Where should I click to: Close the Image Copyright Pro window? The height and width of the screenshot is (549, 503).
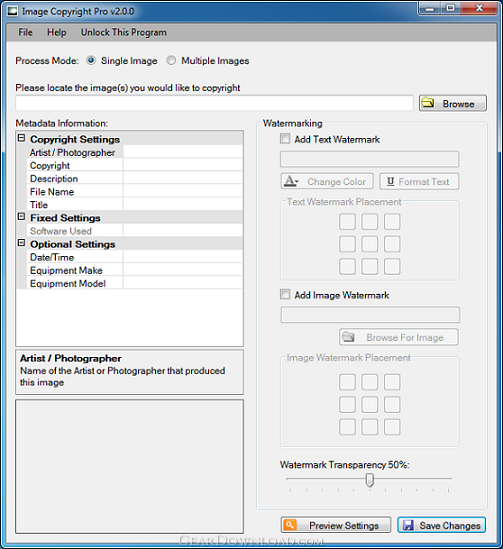tap(479, 8)
